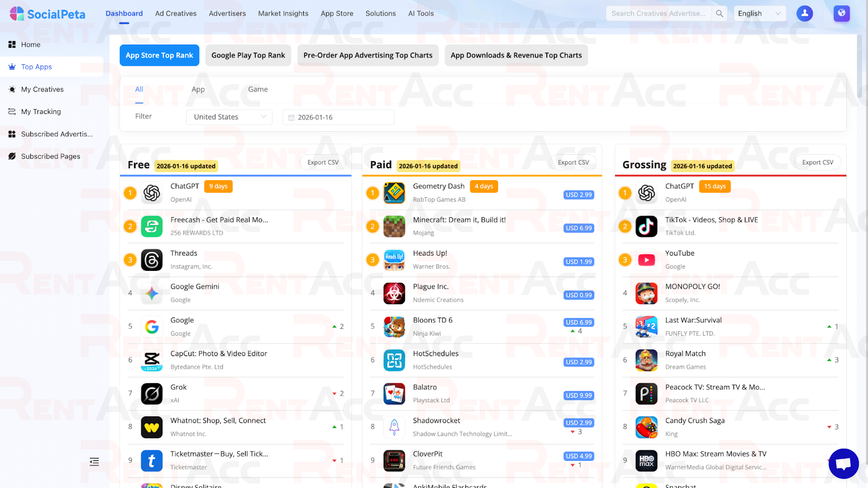Image resolution: width=868 pixels, height=488 pixels.
Task: Switch to the Game filter tab
Action: point(258,90)
